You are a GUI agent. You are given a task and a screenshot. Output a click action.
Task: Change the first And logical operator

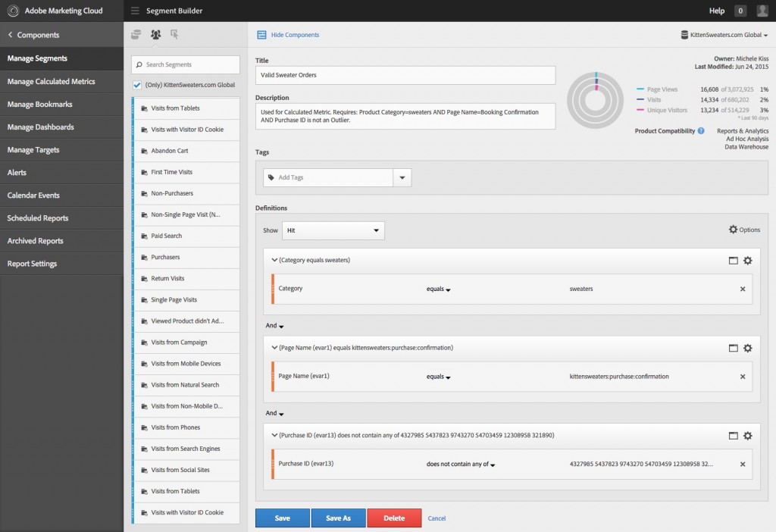274,326
